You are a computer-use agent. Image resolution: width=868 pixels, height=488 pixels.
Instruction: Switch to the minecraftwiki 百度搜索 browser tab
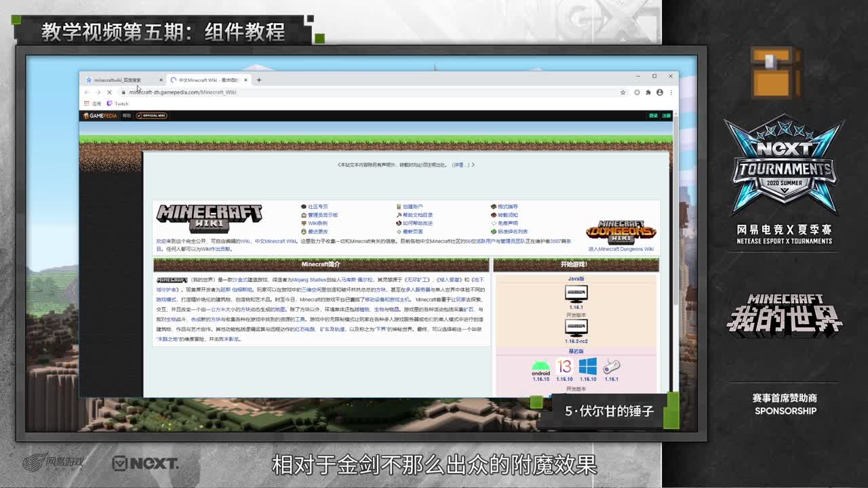tap(122, 80)
